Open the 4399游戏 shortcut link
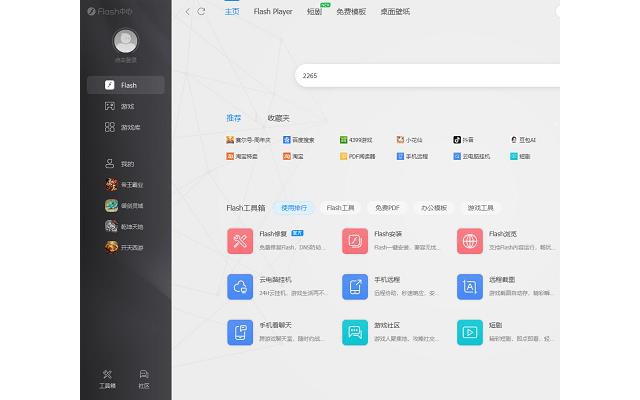Image resolution: width=640 pixels, height=400 pixels. click(x=356, y=140)
